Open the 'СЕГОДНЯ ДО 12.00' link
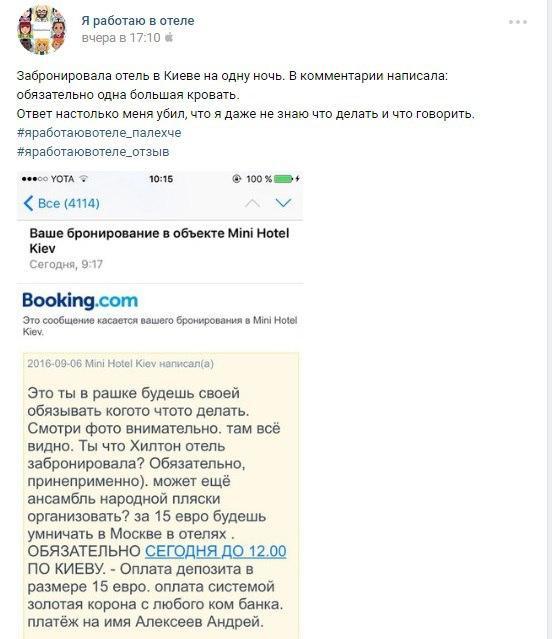Image resolution: width=552 pixels, height=639 pixels. tap(216, 551)
